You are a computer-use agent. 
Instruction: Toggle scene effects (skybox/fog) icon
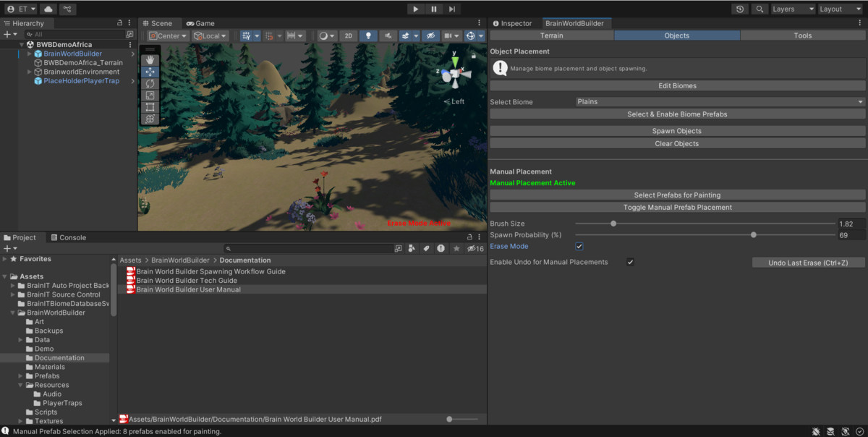click(406, 35)
